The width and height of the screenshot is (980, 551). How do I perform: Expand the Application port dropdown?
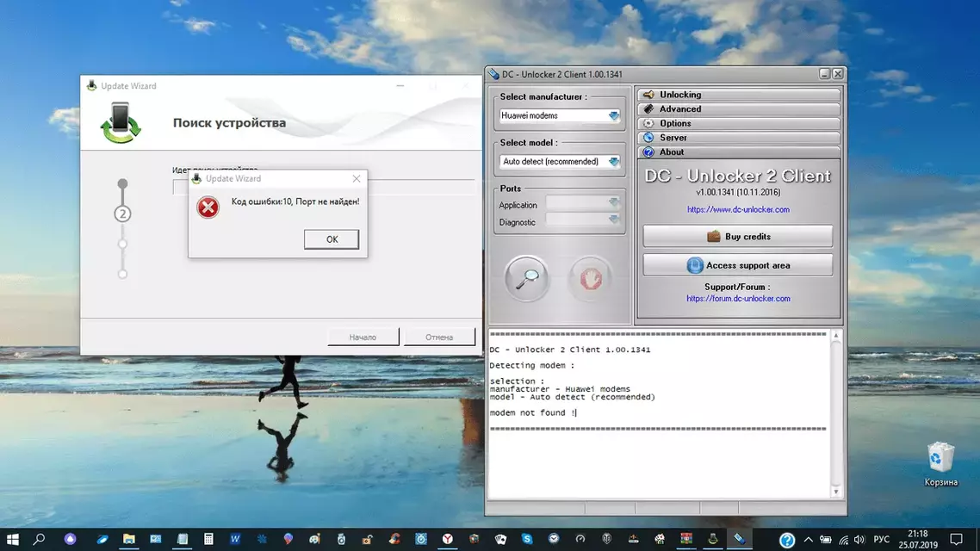613,203
